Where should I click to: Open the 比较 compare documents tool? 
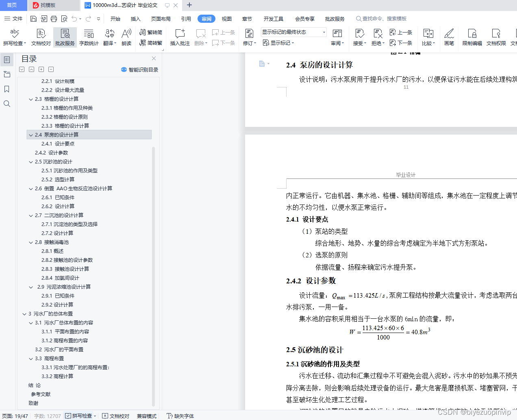point(428,37)
